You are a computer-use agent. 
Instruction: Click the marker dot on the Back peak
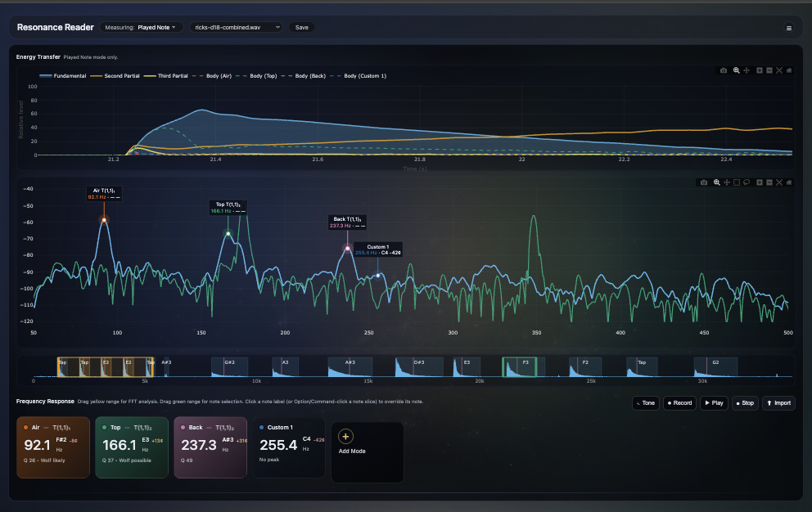click(x=348, y=249)
